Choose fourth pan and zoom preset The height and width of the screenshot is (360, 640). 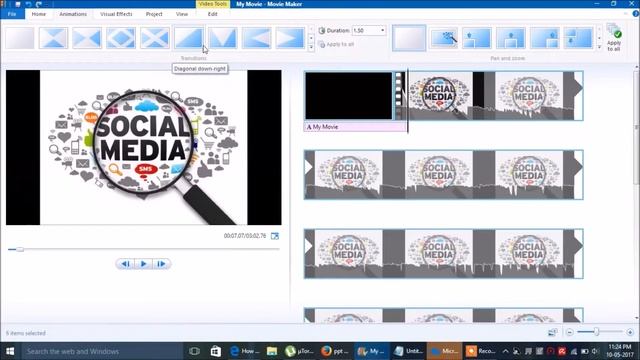pyautogui.click(x=511, y=38)
